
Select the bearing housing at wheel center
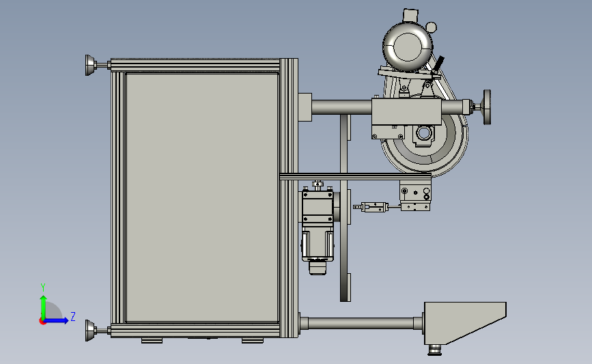pos(424,135)
